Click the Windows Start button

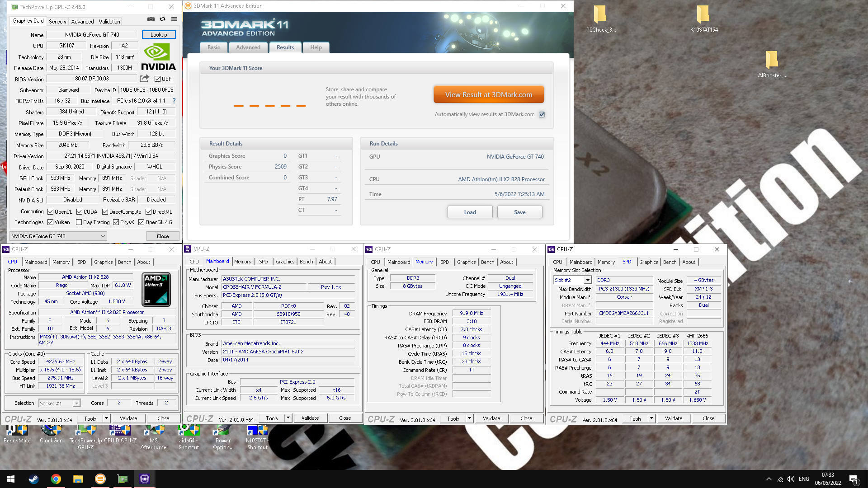click(11, 479)
